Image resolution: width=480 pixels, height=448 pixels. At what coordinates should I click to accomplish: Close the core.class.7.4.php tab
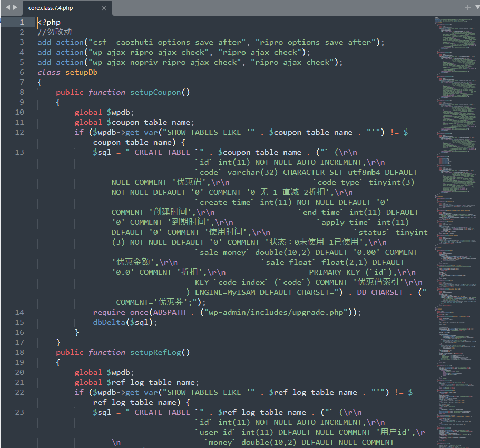click(x=104, y=8)
